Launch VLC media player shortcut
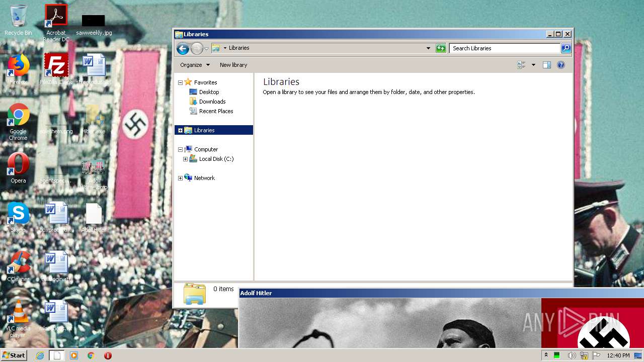644x362 pixels. pyautogui.click(x=18, y=319)
